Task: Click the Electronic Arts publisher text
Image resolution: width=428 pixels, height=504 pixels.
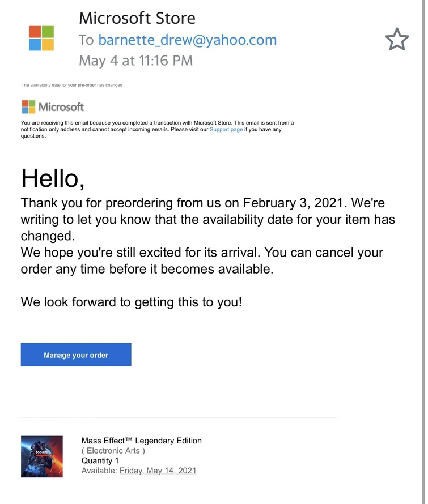Action: point(113,451)
